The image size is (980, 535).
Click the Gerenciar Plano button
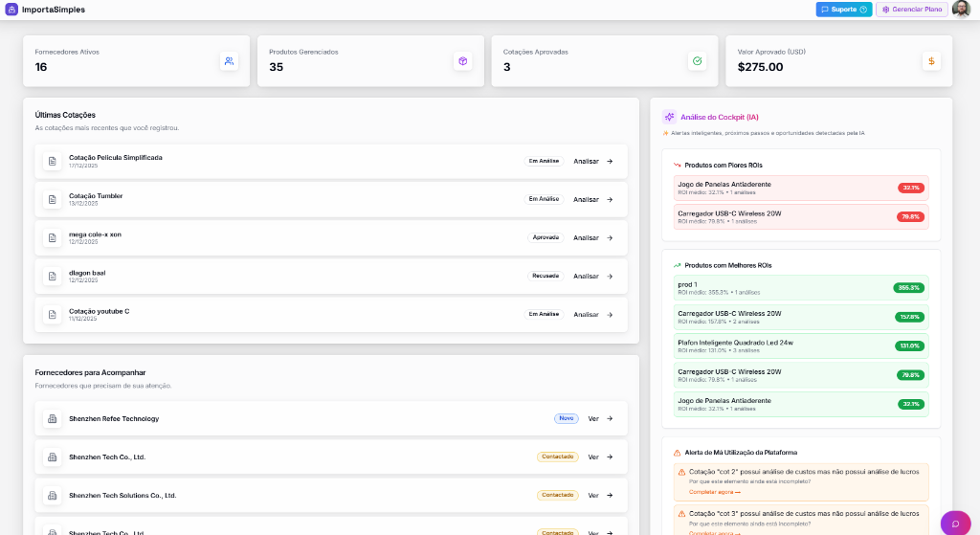coord(912,10)
